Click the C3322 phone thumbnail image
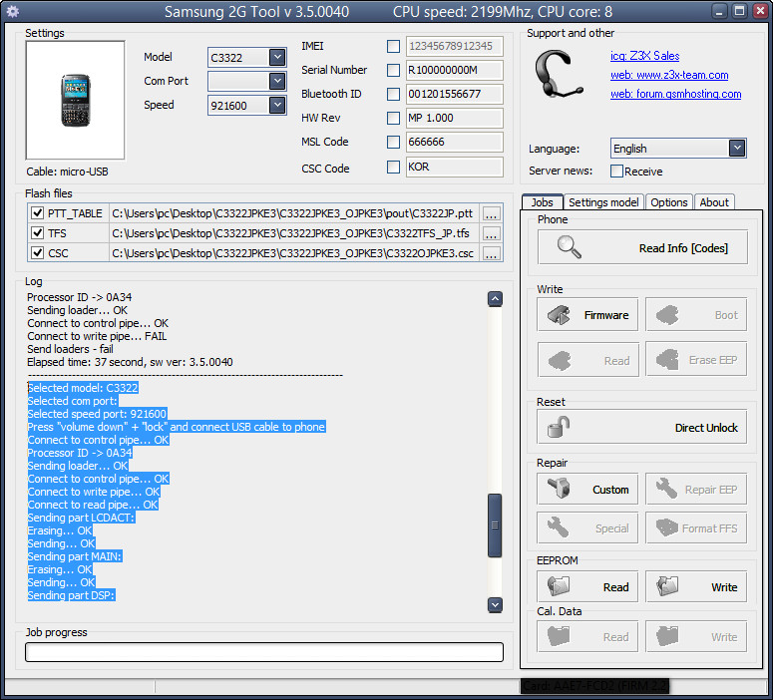Viewport: 773px width, 700px height. [x=76, y=100]
